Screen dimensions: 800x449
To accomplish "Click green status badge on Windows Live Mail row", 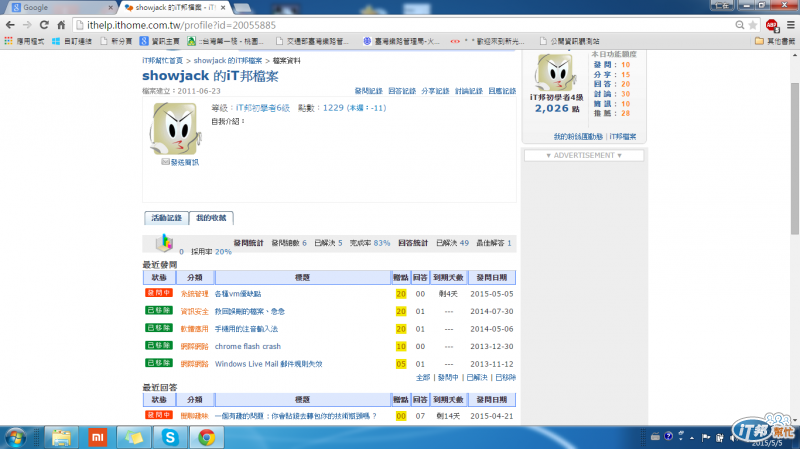I will [x=159, y=363].
